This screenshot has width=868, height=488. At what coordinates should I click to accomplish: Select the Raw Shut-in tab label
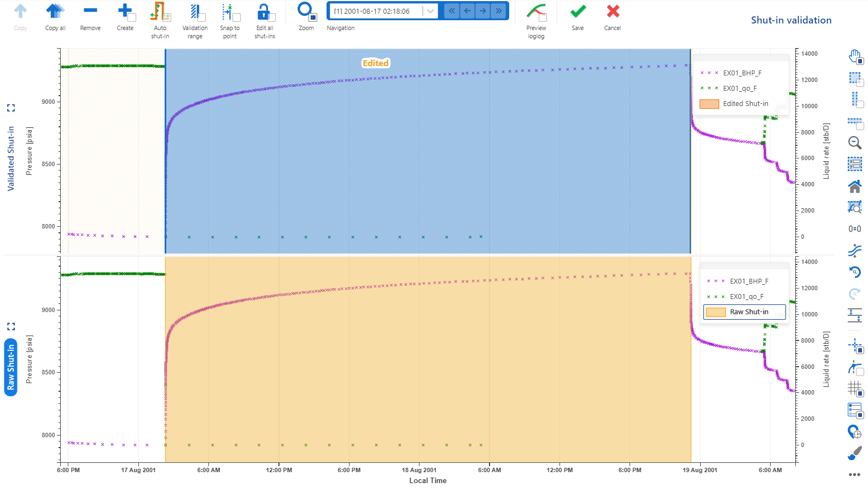point(11,367)
